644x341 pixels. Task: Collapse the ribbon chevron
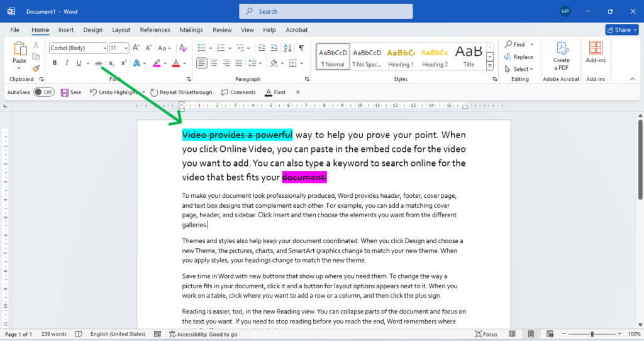(x=632, y=78)
